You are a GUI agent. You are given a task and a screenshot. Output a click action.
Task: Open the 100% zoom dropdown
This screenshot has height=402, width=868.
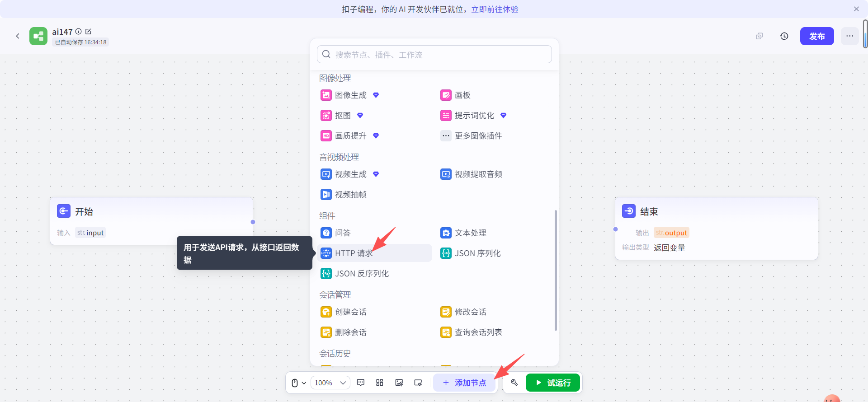(330, 383)
